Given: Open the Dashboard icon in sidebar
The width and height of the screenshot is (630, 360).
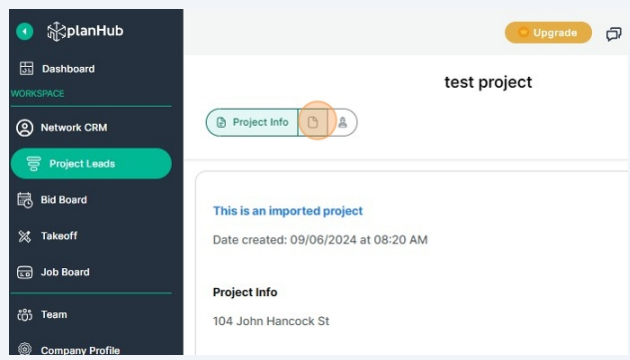Looking at the screenshot, I should click(27, 69).
